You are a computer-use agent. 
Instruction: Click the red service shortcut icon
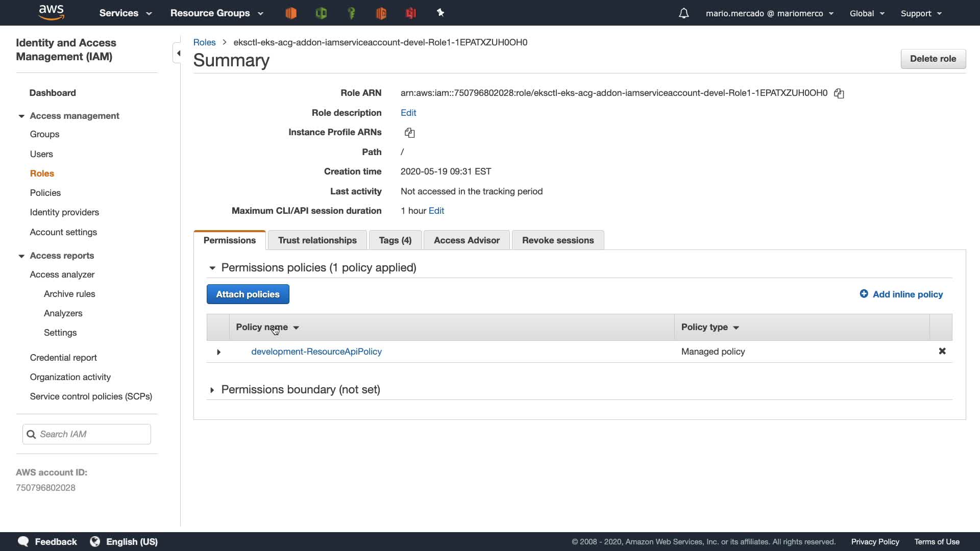[411, 13]
